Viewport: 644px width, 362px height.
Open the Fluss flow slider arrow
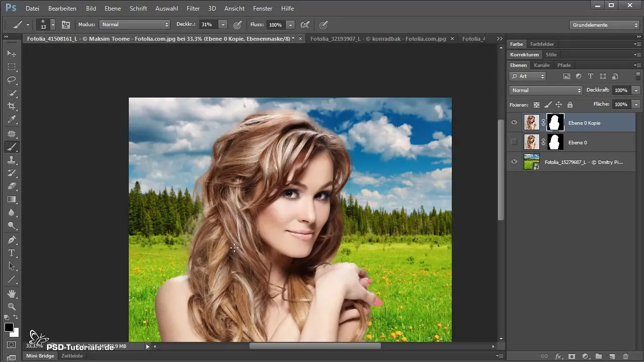tap(290, 25)
